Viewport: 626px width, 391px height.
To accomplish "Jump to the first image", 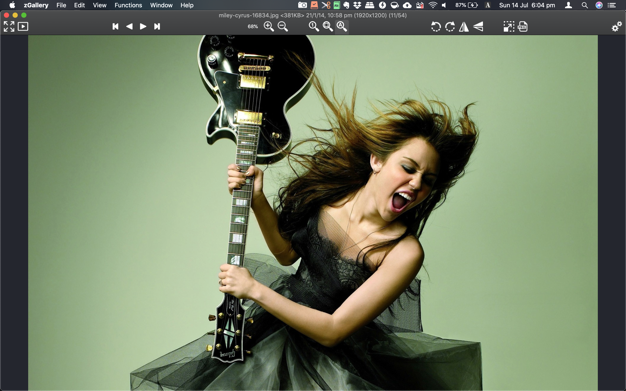I will pyautogui.click(x=115, y=26).
